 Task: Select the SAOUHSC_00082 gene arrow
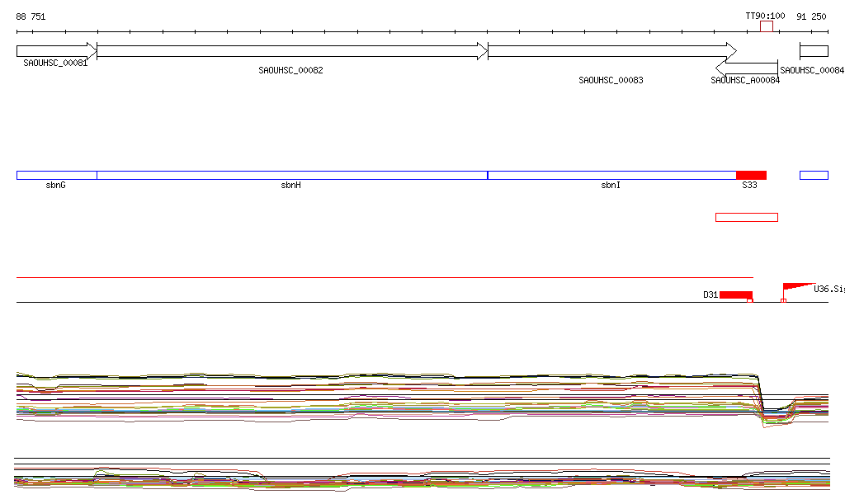[292, 51]
